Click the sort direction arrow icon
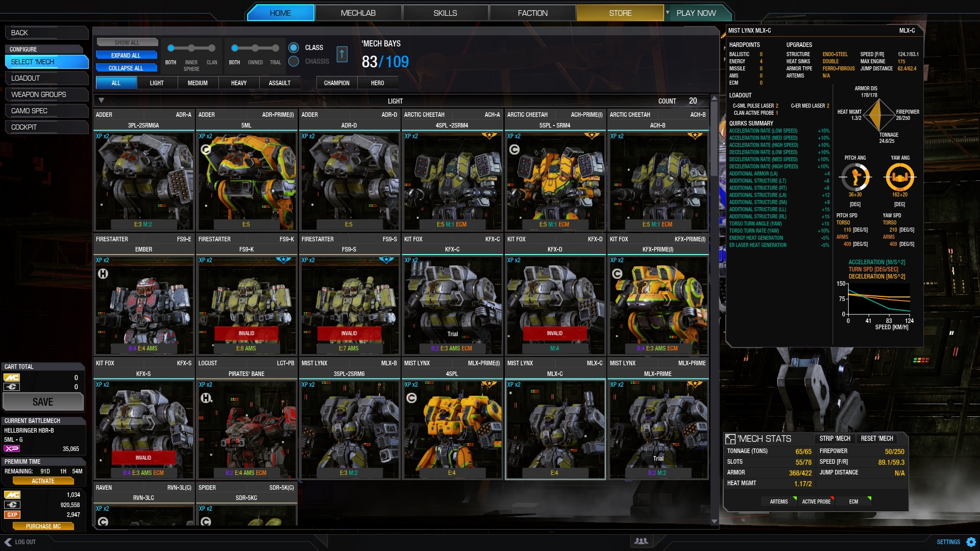 tap(342, 54)
